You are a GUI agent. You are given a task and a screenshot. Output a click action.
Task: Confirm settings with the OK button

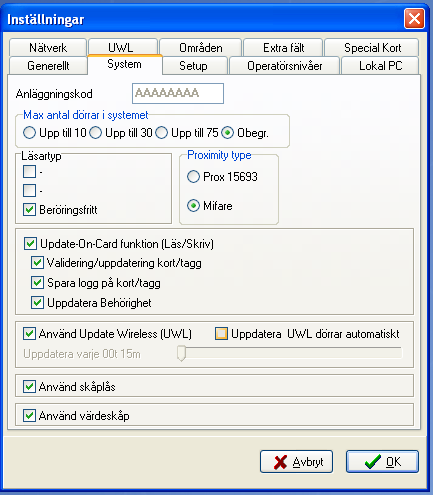click(x=382, y=462)
